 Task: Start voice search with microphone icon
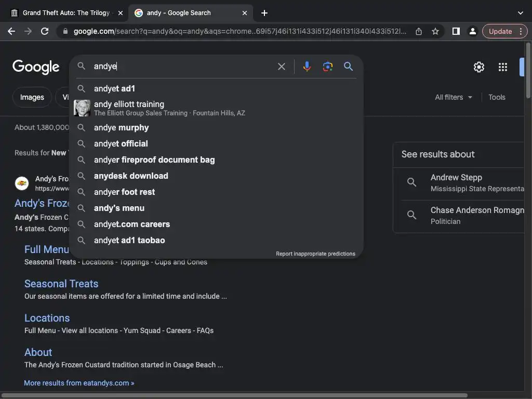point(307,66)
